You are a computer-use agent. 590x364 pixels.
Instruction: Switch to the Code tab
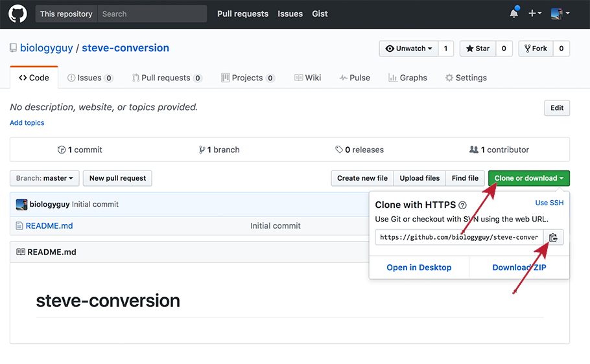(34, 78)
